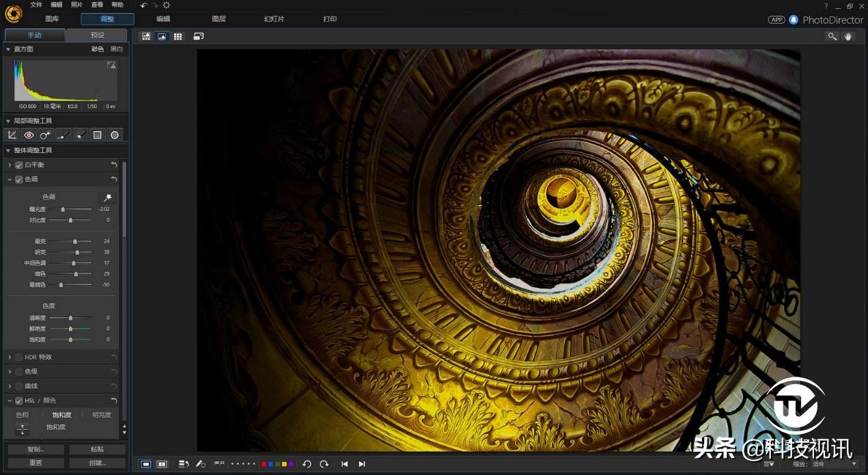
Task: Open the 文件 file menu
Action: [36, 5]
